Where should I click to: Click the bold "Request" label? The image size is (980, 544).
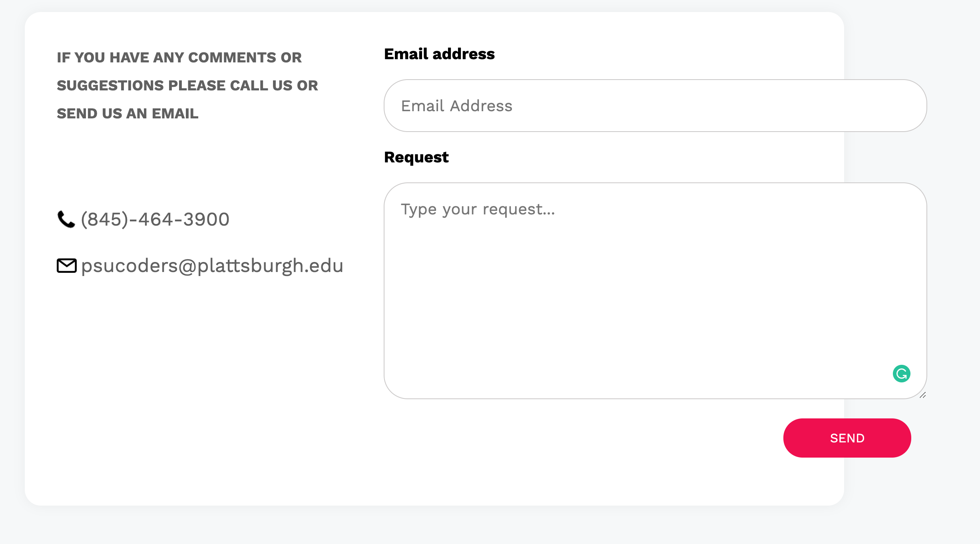pyautogui.click(x=416, y=157)
